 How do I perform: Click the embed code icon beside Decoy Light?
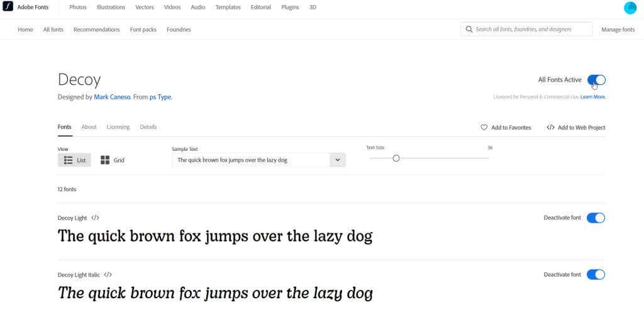[x=95, y=218]
